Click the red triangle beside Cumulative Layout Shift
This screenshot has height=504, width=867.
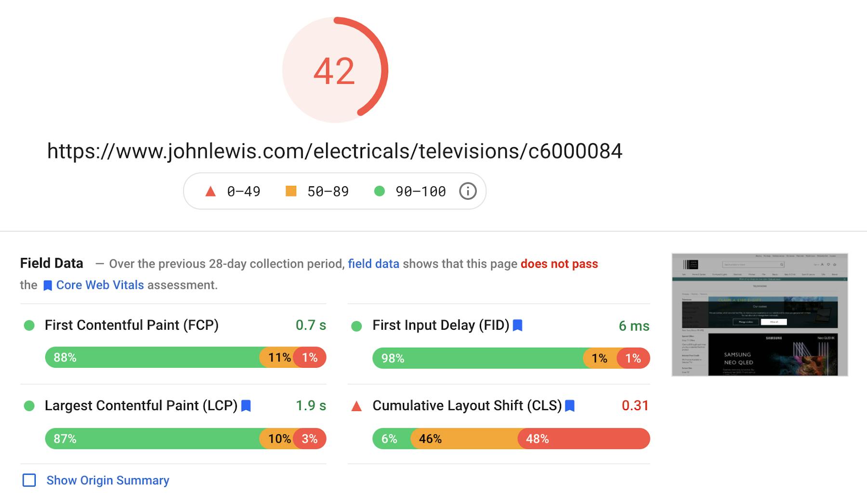pyautogui.click(x=356, y=406)
